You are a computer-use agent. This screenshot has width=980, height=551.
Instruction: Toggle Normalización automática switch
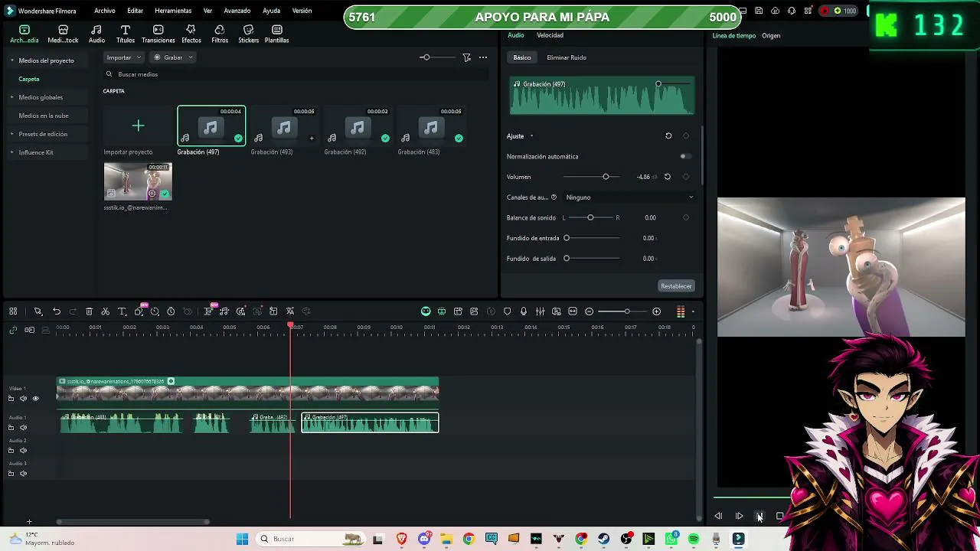(x=685, y=156)
